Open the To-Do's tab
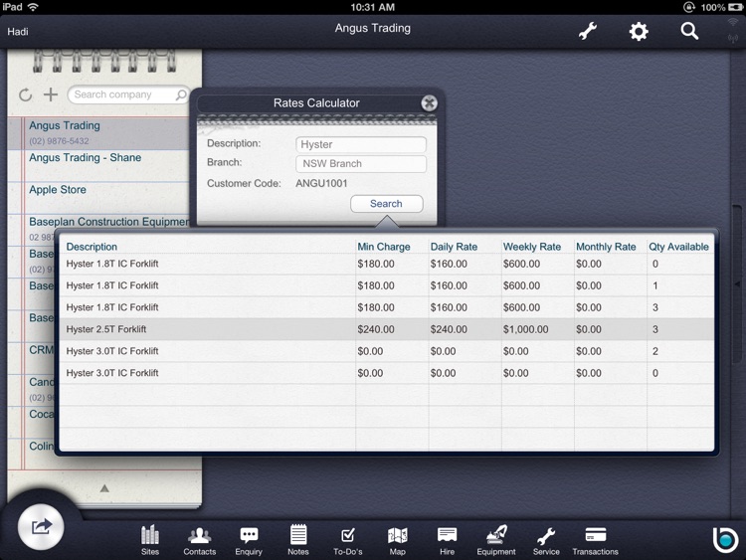This screenshot has width=746, height=560. pyautogui.click(x=348, y=540)
